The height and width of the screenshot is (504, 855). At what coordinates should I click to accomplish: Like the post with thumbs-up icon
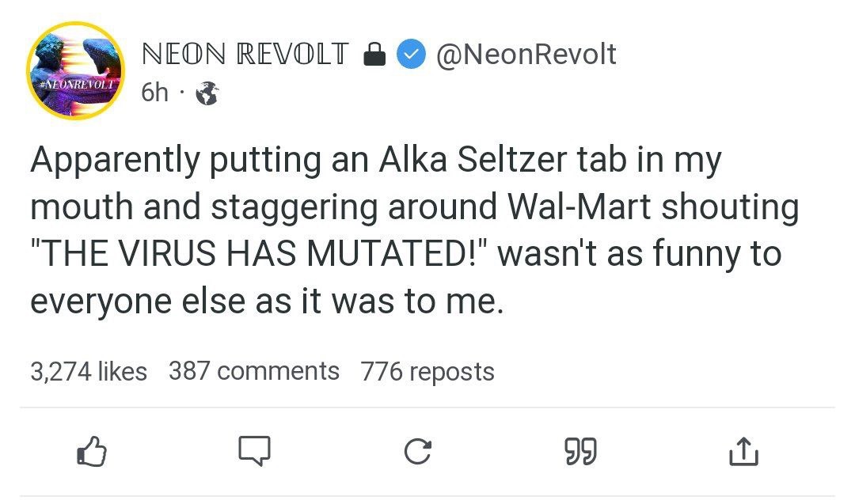[91, 451]
